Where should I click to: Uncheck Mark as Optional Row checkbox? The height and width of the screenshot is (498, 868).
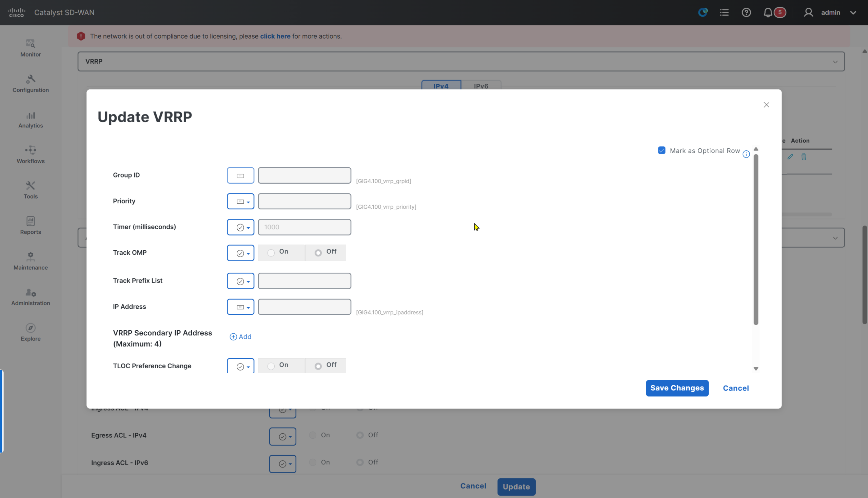pyautogui.click(x=662, y=150)
